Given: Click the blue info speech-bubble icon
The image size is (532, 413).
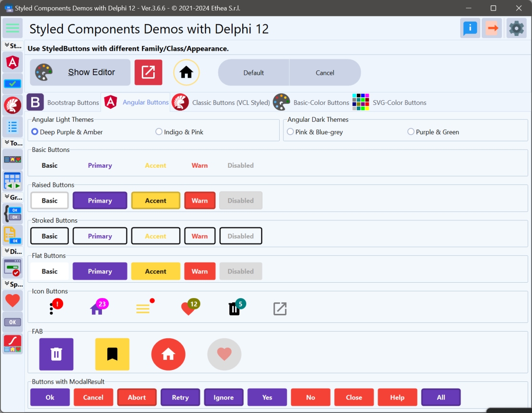Looking at the screenshot, I should click(x=470, y=28).
